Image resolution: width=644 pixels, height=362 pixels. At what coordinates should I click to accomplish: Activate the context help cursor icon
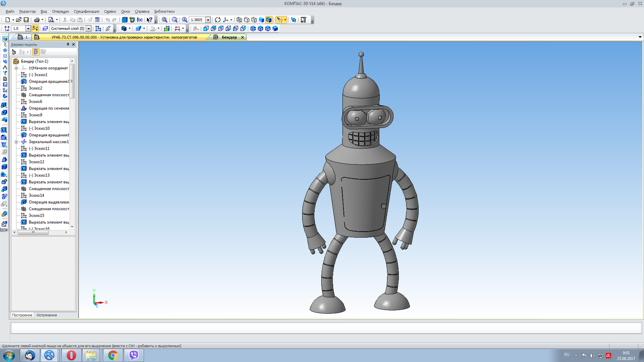pos(149,20)
